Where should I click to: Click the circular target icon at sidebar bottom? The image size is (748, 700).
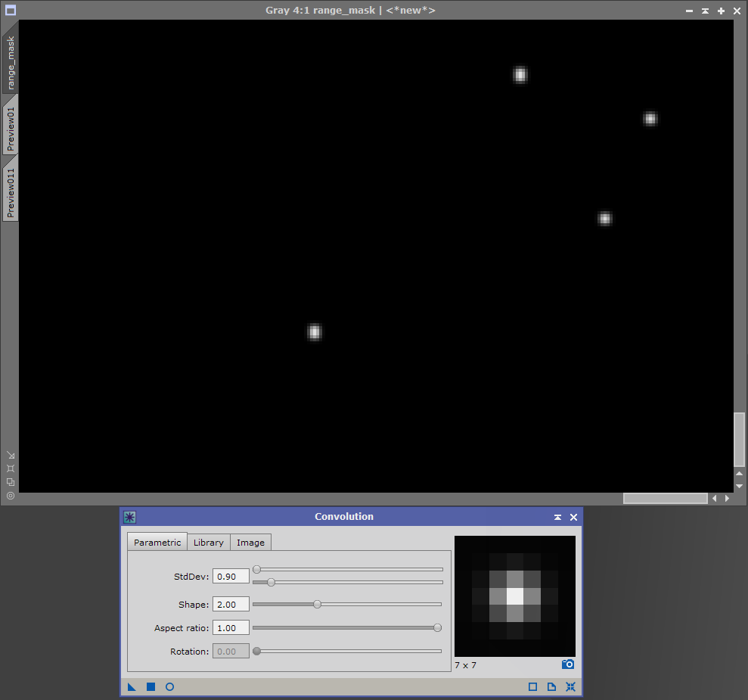click(x=11, y=496)
